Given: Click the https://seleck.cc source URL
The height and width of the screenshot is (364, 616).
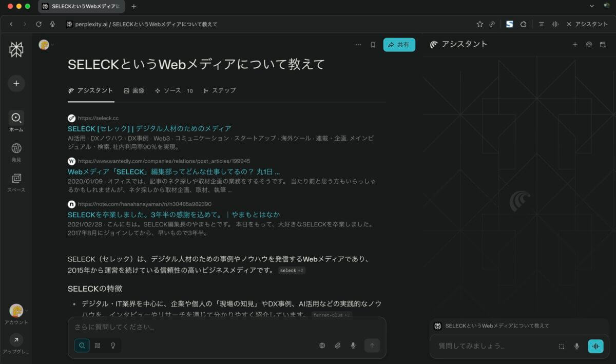Looking at the screenshot, I should coord(98,118).
